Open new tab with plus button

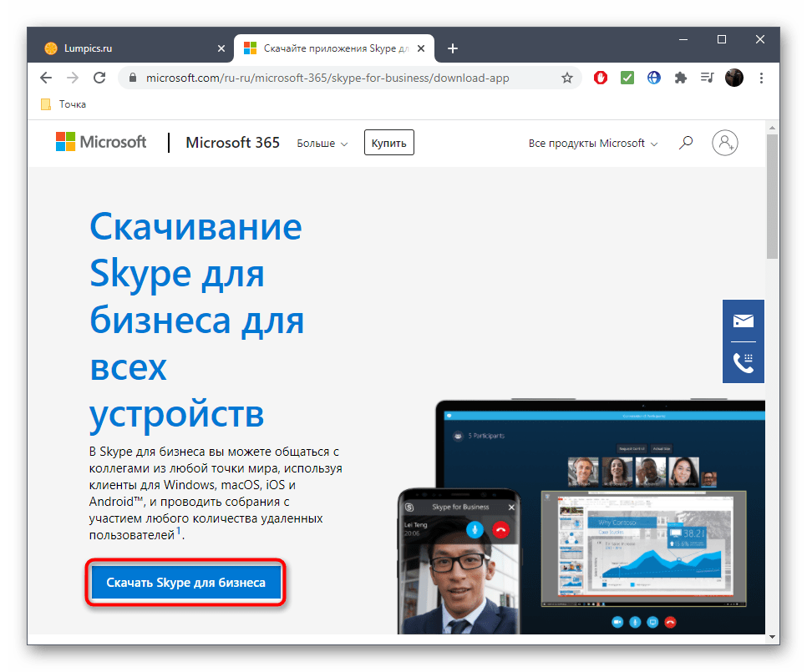click(453, 48)
